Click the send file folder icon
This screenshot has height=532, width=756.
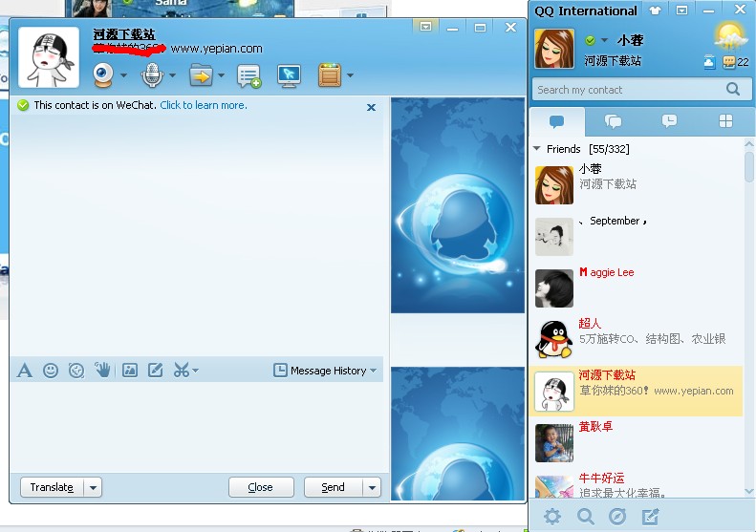[x=201, y=75]
